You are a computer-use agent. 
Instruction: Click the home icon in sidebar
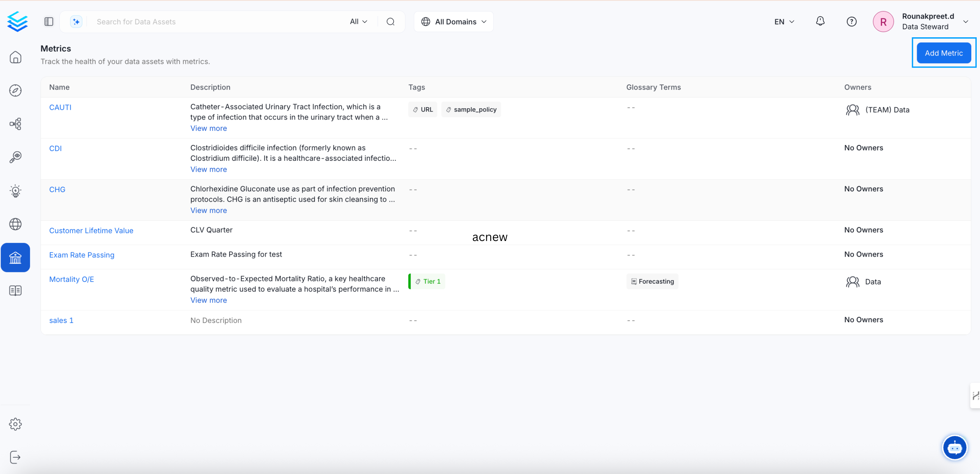pyautogui.click(x=15, y=58)
